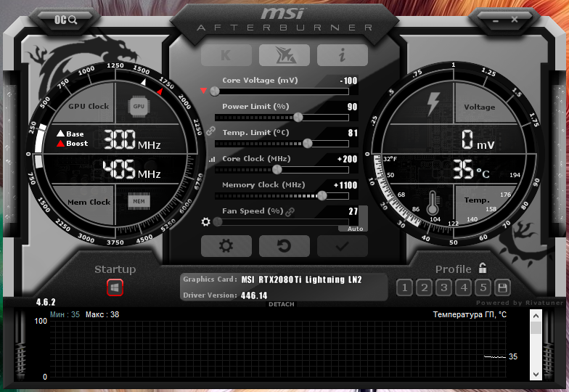The height and width of the screenshot is (392, 569).
Task: Reset settings with the circular arrow button
Action: tap(284, 245)
